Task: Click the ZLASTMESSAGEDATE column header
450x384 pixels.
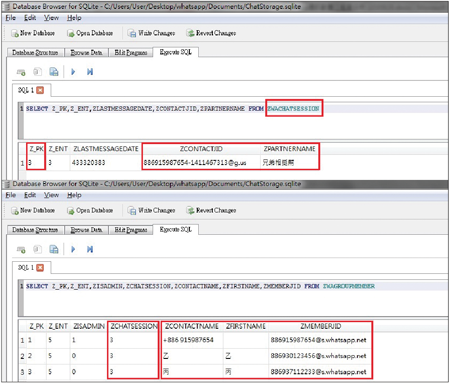Action: coord(106,149)
